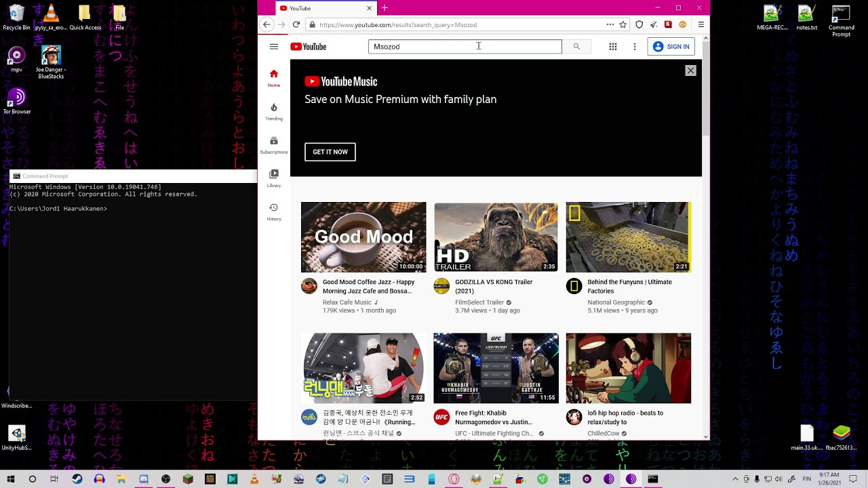Open Good Mood Coffee Jazz thumbnail

(363, 237)
